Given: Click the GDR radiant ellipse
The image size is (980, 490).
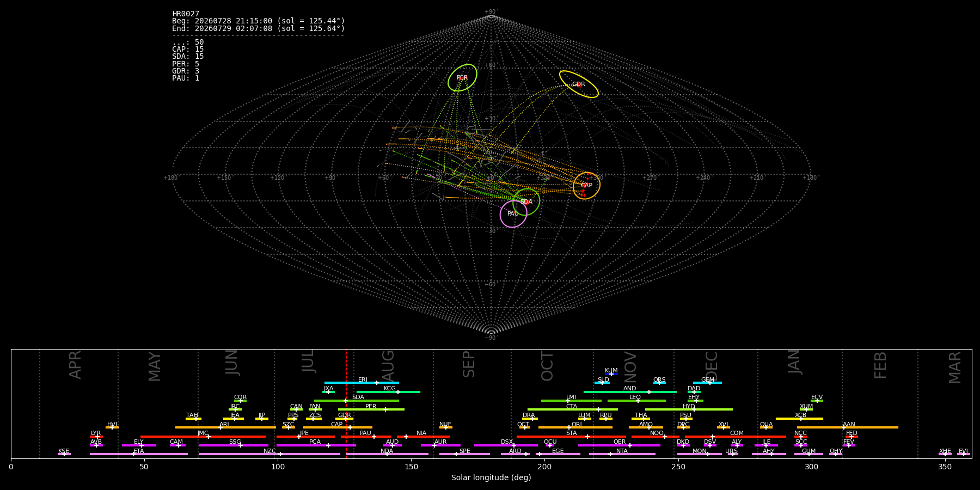Looking at the screenshot, I should click(579, 84).
